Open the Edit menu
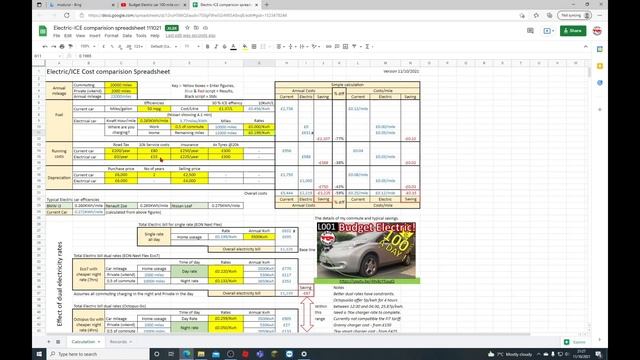Image resolution: width=640 pixels, height=360 pixels. 68,36
